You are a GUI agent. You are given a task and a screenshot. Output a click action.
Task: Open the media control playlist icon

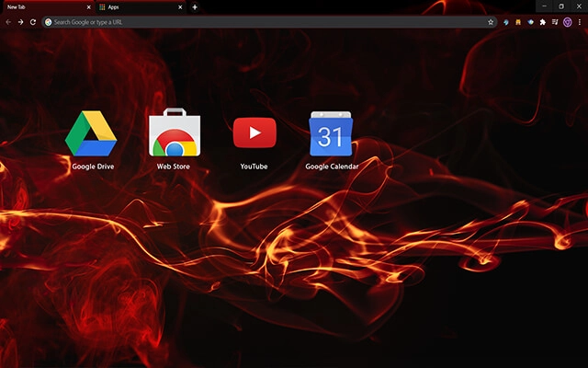555,22
